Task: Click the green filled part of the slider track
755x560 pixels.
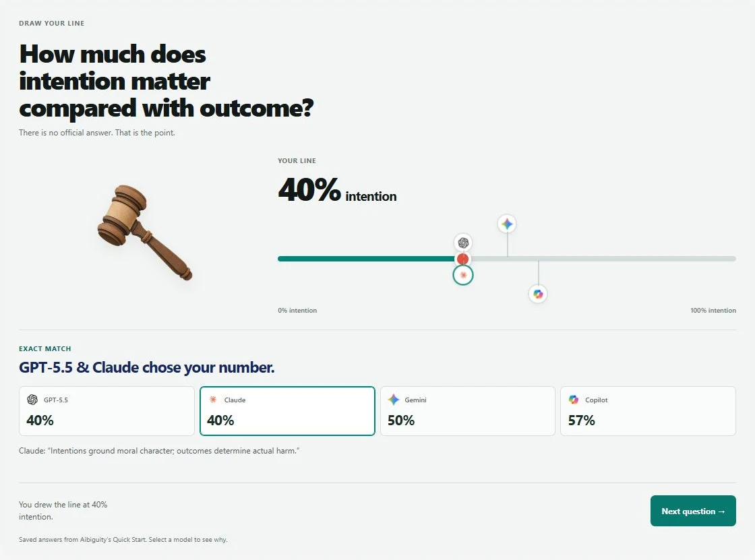Action: [367, 259]
